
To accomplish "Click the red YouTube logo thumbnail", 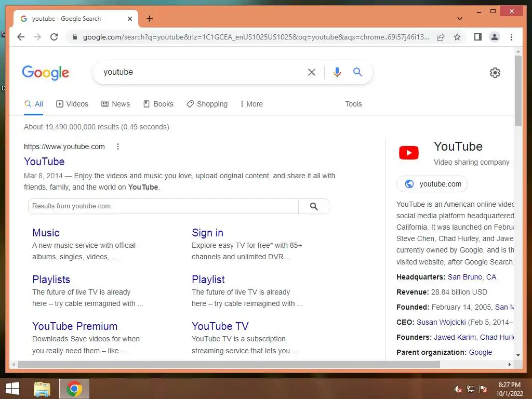I will tap(409, 153).
